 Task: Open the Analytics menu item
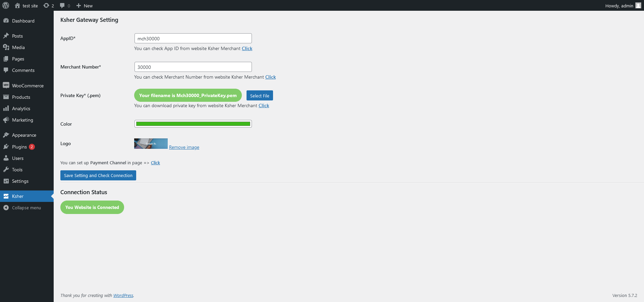(27, 109)
